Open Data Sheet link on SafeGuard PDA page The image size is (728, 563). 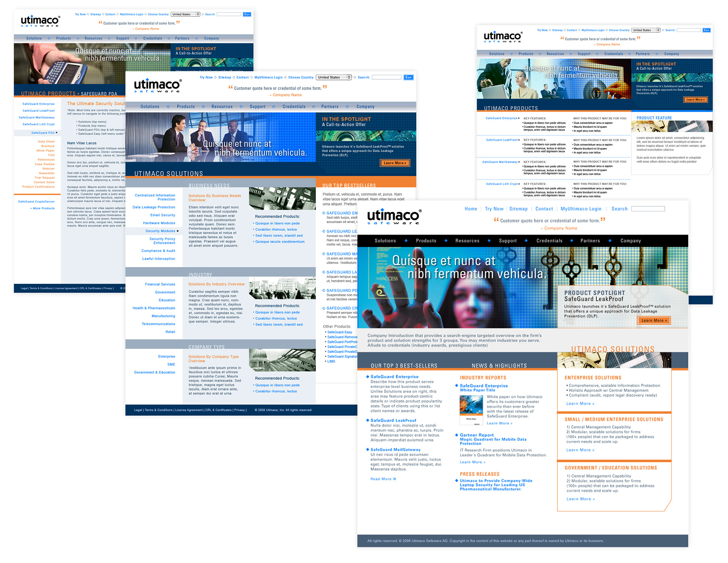coord(46,142)
